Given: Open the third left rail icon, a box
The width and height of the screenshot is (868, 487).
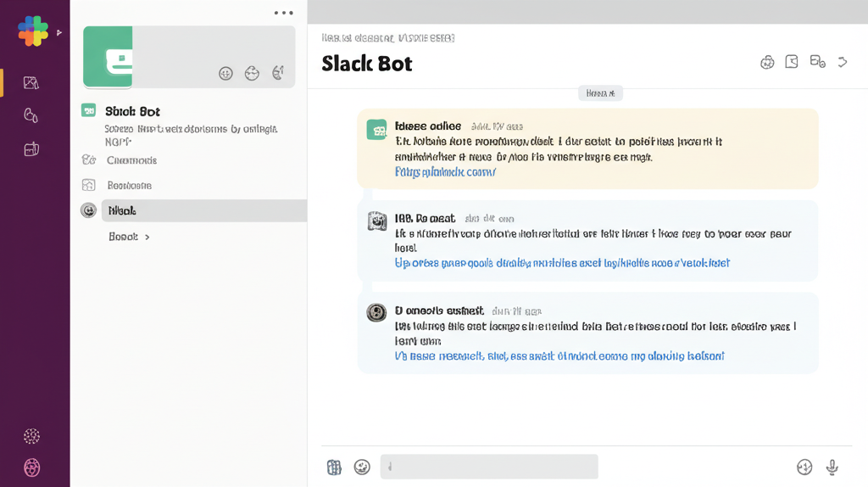Looking at the screenshot, I should 31,148.
